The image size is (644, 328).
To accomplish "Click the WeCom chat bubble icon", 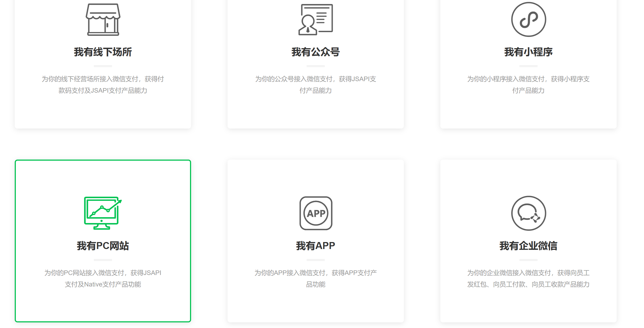I will pyautogui.click(x=528, y=213).
